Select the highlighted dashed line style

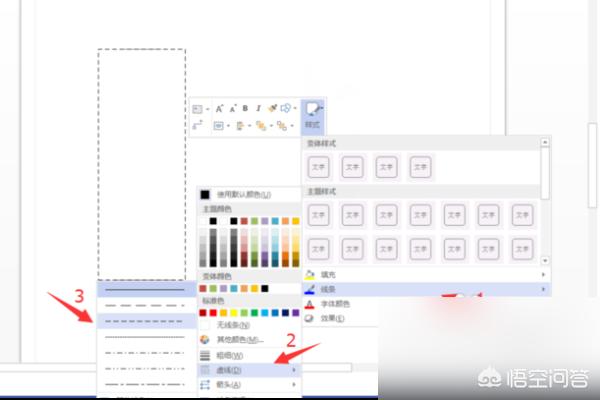pos(145,321)
